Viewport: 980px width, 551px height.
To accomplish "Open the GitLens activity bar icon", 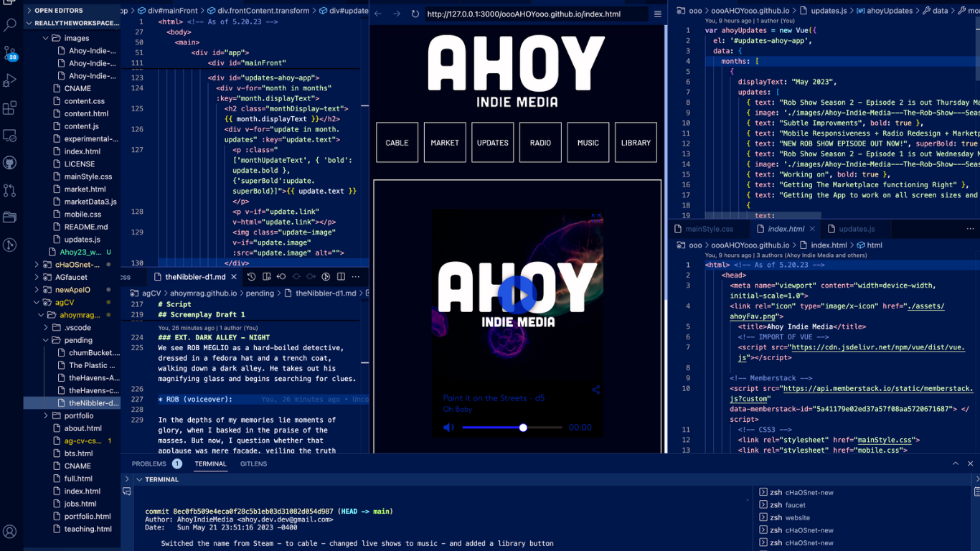I will pos(10,245).
